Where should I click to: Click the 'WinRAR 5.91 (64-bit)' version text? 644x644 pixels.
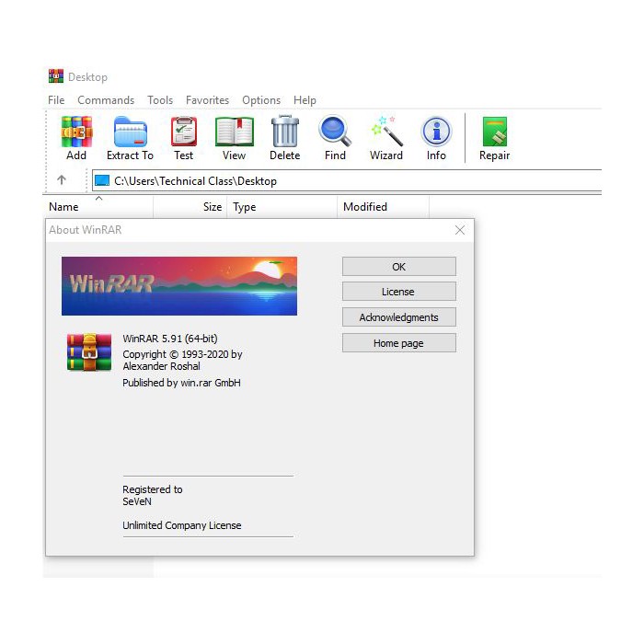[x=170, y=339]
